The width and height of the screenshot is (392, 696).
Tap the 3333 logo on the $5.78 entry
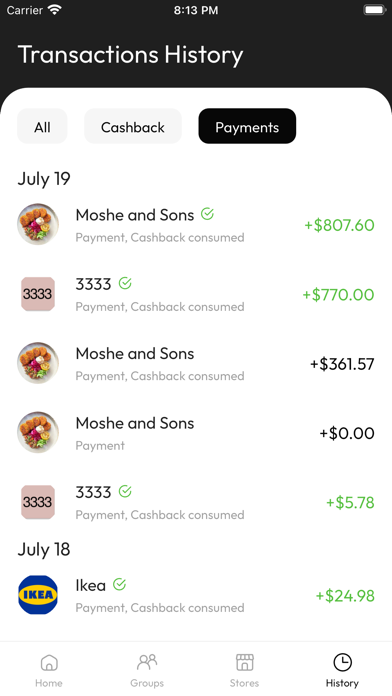click(x=38, y=502)
